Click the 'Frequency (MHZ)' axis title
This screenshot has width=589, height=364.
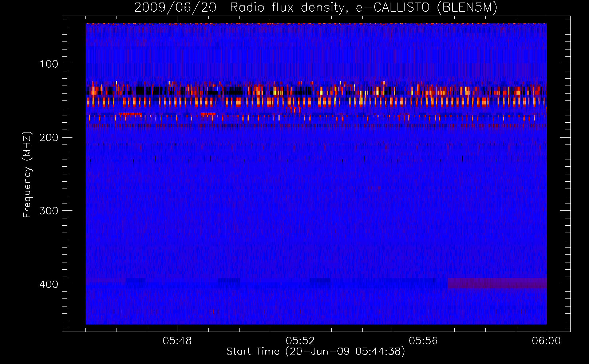tap(28, 175)
